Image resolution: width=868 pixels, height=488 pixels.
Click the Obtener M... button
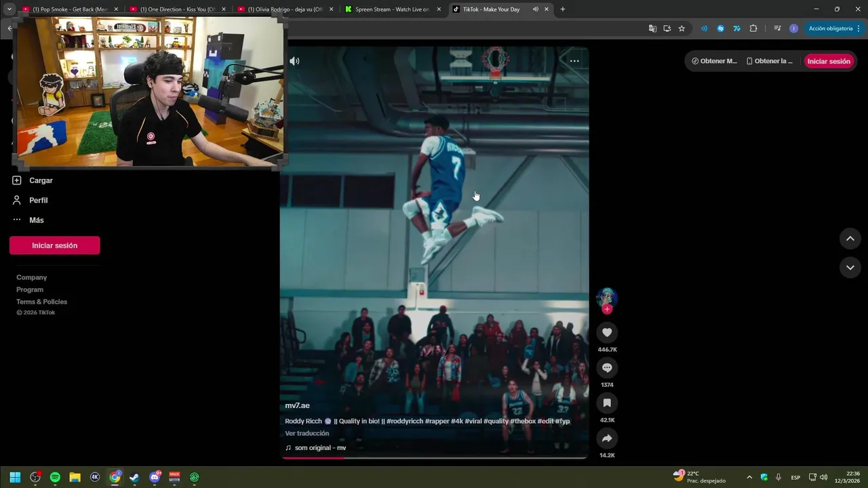(x=714, y=61)
